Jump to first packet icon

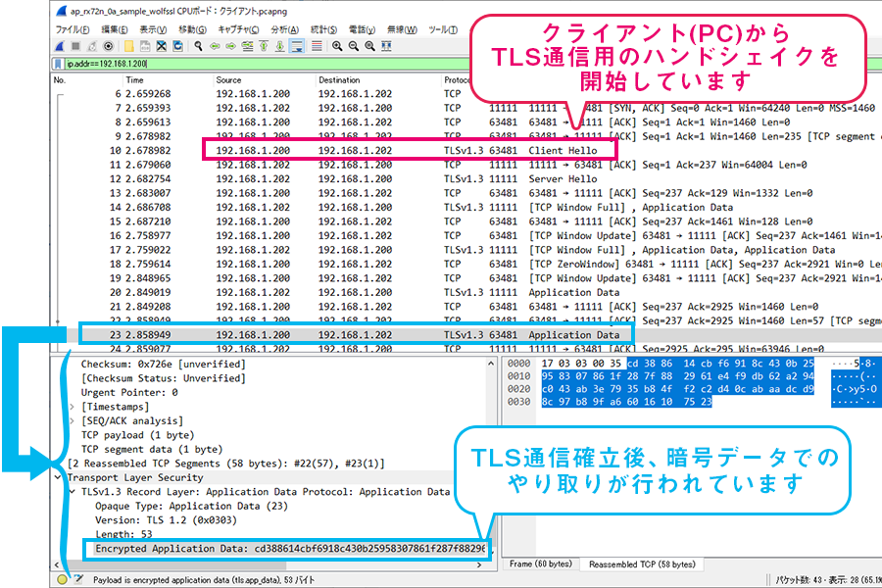pos(264,46)
